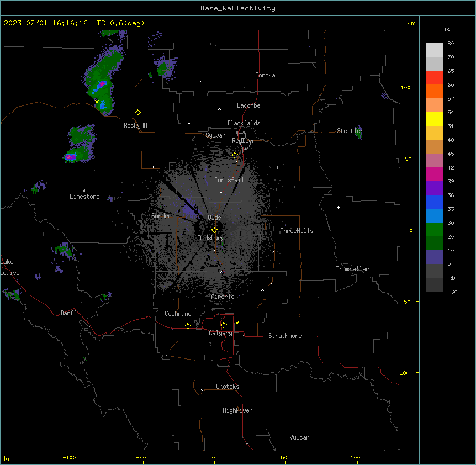Click the yellow diamond marker south of RedDeer
The height and width of the screenshot is (465, 476).
coord(235,155)
